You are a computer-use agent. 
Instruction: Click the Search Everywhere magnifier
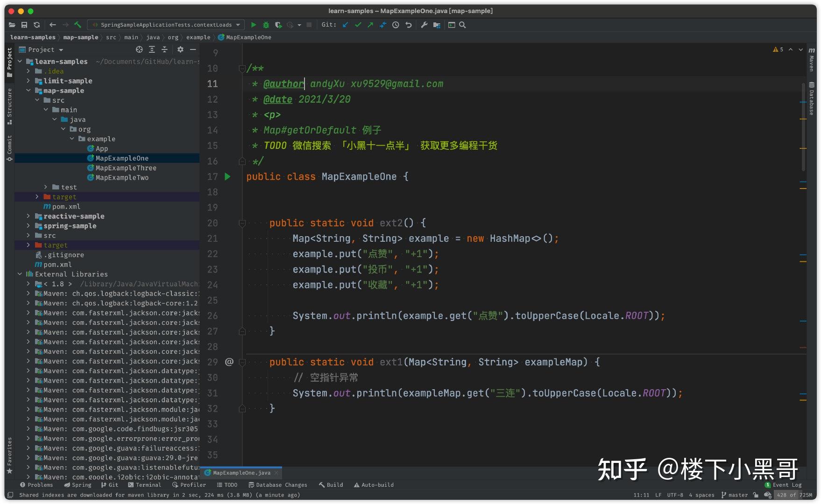pyautogui.click(x=462, y=25)
